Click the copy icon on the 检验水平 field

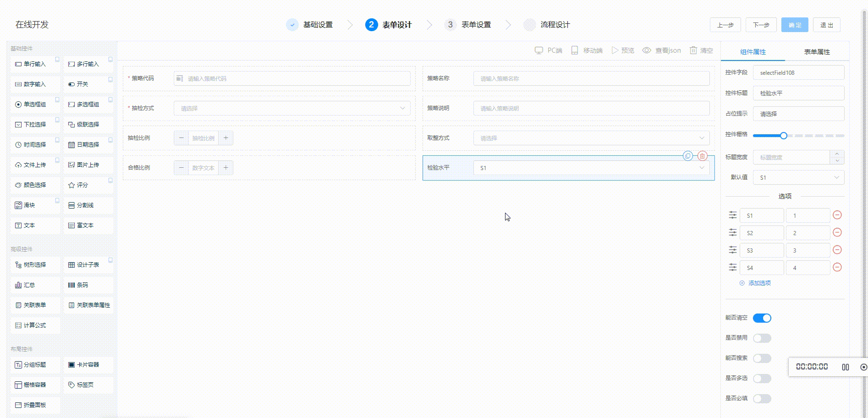(x=688, y=156)
